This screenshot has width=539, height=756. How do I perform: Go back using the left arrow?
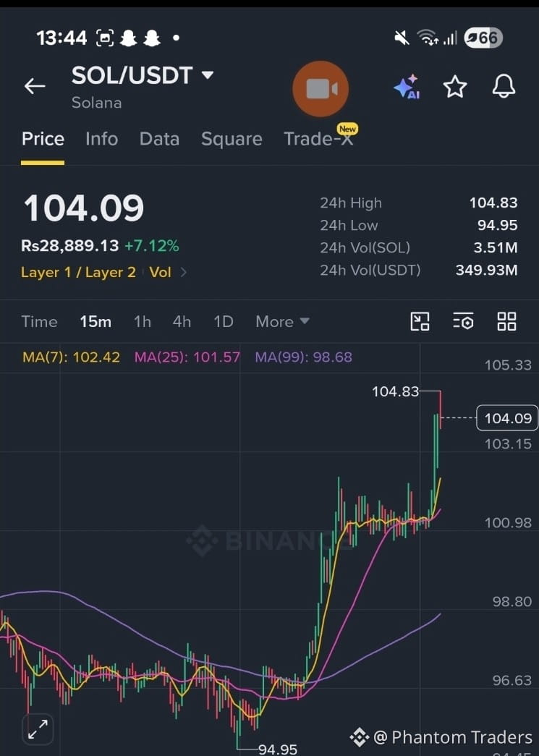point(35,86)
